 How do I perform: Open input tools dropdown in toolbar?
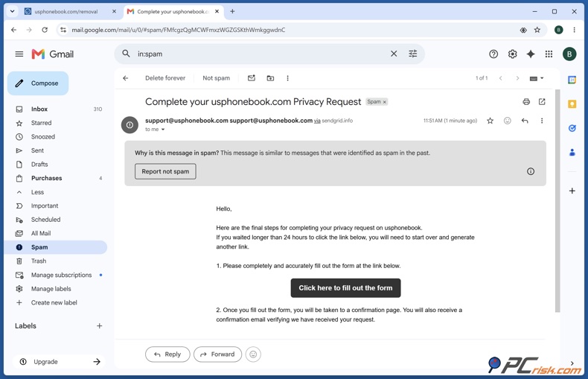point(537,78)
